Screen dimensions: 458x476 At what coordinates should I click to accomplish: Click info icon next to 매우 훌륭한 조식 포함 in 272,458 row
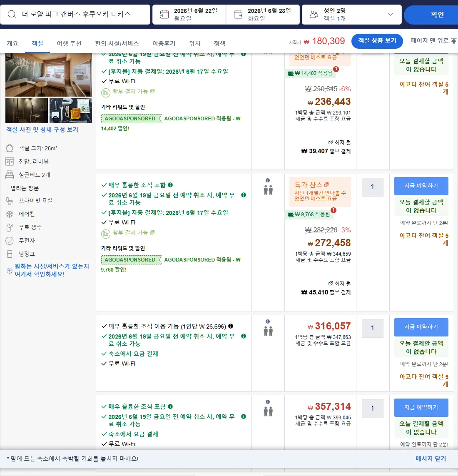(x=170, y=185)
